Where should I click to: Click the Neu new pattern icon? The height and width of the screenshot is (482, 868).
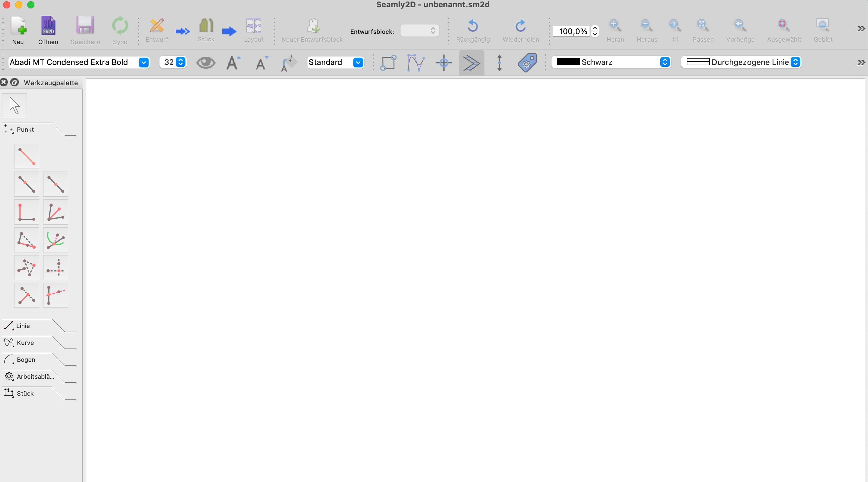[x=18, y=26]
